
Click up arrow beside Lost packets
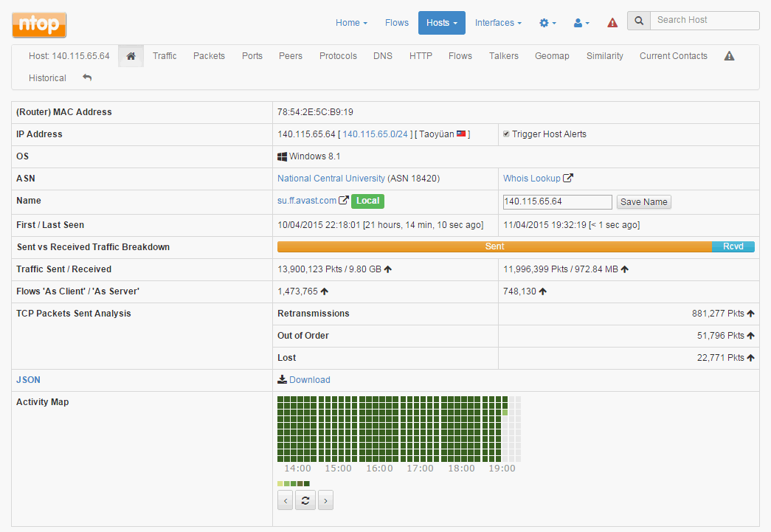coord(750,357)
